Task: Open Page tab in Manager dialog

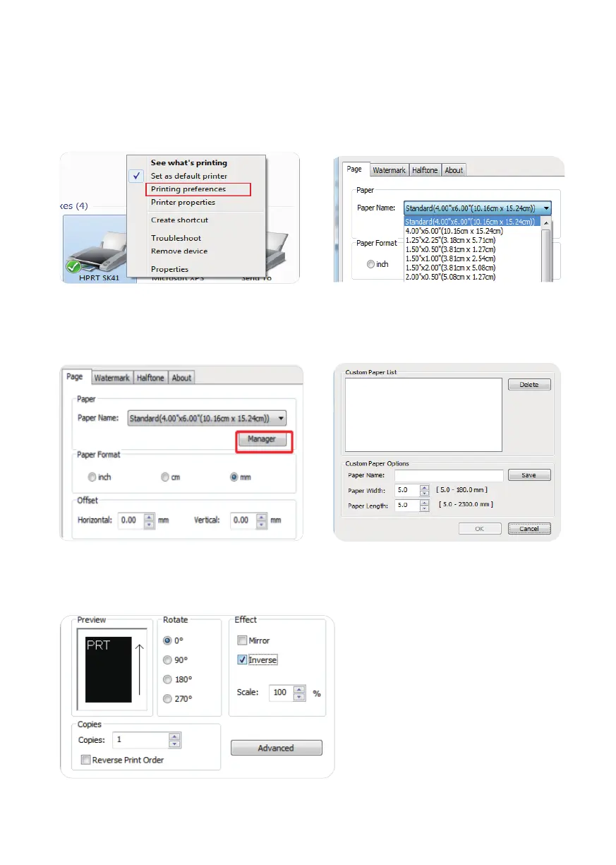Action: [x=76, y=376]
